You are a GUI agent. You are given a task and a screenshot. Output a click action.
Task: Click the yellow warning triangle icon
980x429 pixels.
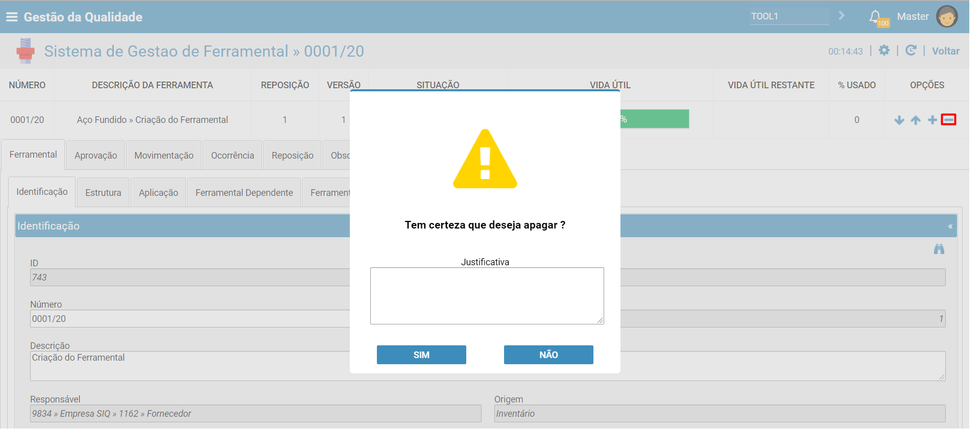point(485,159)
